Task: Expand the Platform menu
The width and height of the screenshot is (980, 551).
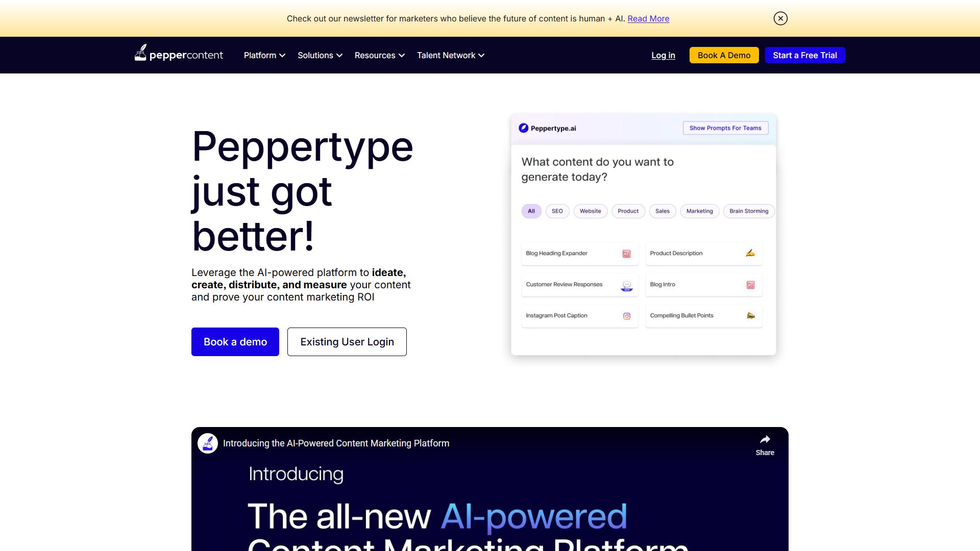Action: 264,55
